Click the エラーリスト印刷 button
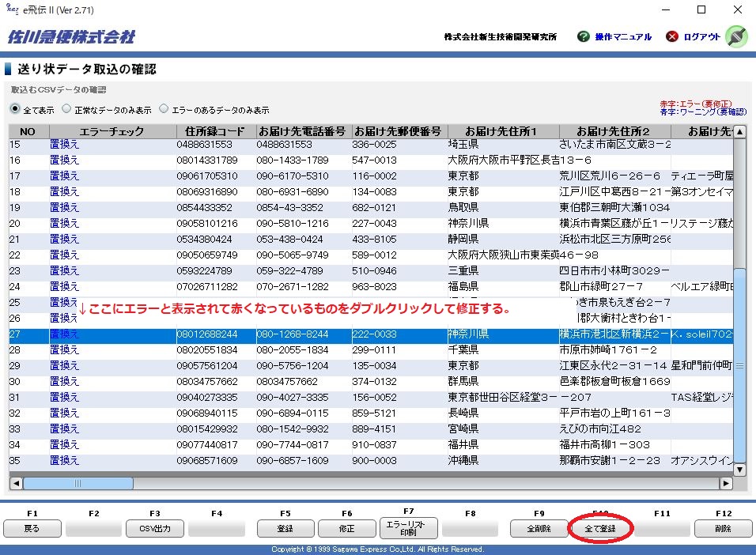The image size is (756, 555). point(409,528)
